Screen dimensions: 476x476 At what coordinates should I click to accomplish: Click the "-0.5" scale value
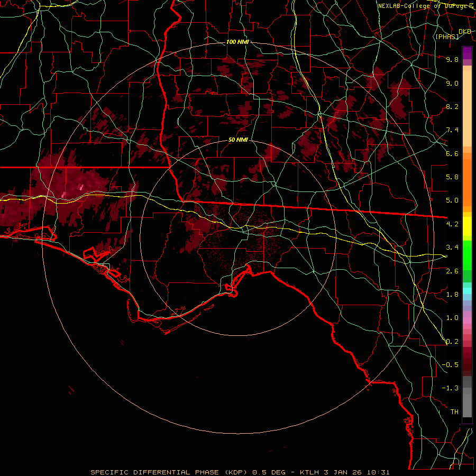[450, 365]
